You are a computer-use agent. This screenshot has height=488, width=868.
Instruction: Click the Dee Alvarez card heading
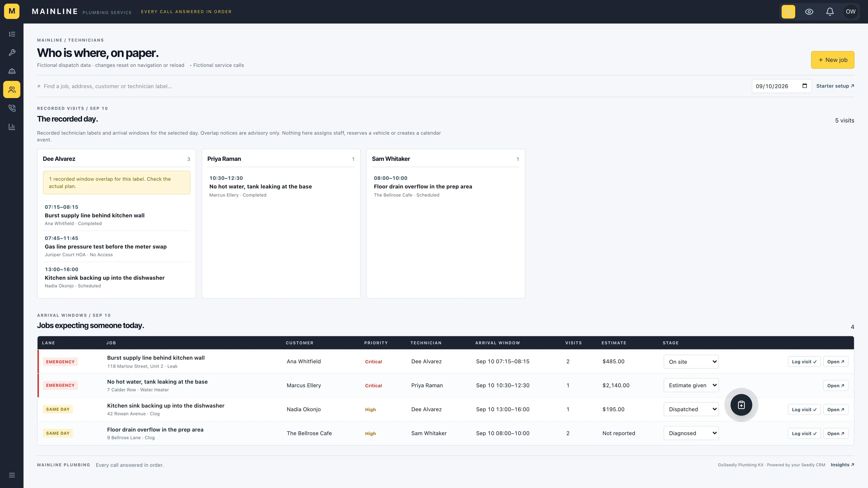pyautogui.click(x=59, y=159)
